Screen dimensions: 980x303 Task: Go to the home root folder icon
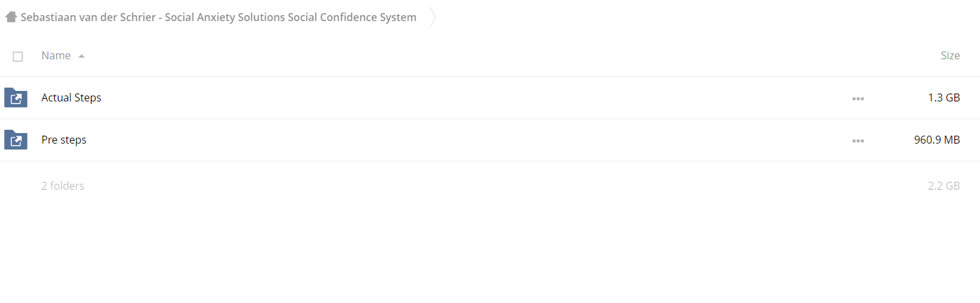[x=11, y=17]
